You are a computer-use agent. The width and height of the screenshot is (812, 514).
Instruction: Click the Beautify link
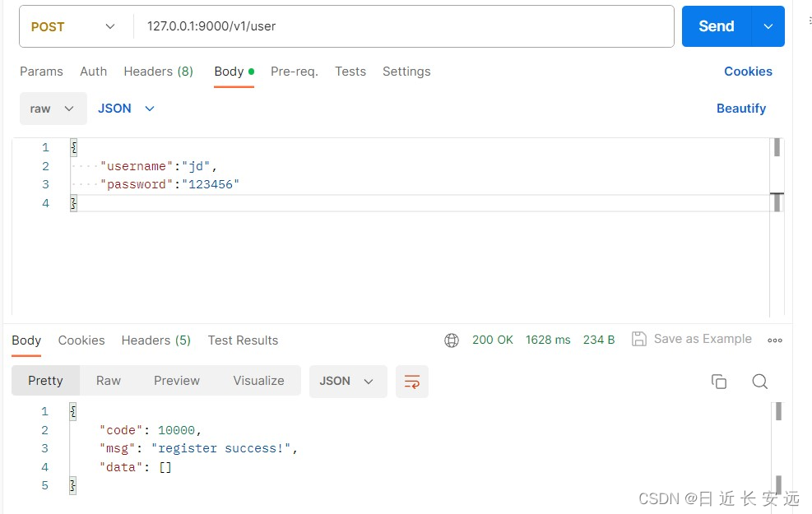[741, 109]
